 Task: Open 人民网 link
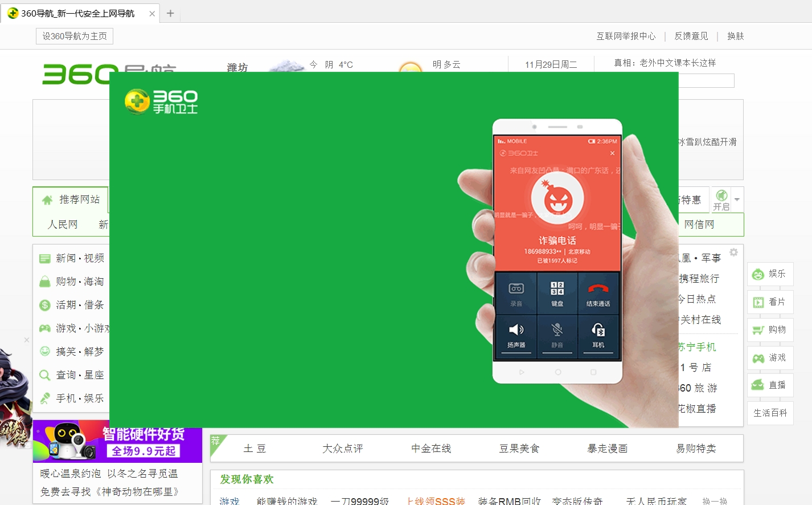click(63, 225)
